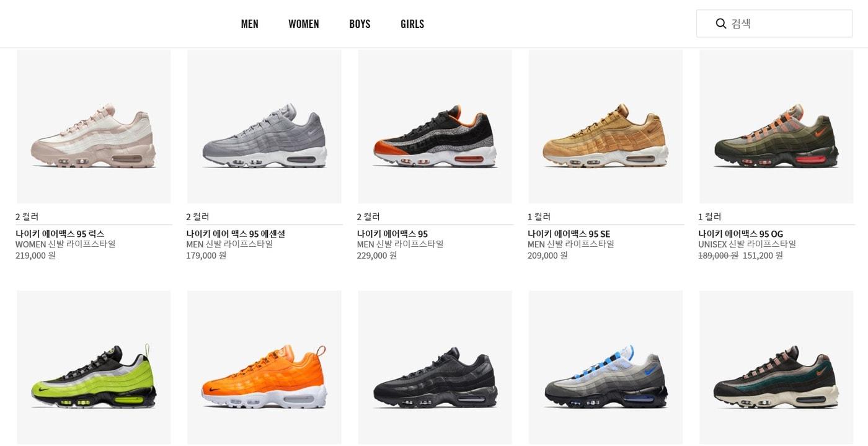Open the BOYS menu

point(360,24)
